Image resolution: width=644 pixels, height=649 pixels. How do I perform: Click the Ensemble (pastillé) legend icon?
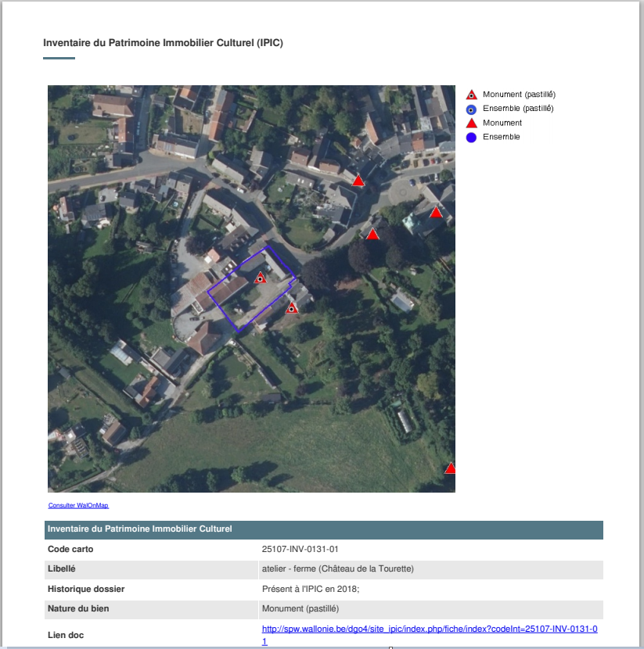coord(471,109)
